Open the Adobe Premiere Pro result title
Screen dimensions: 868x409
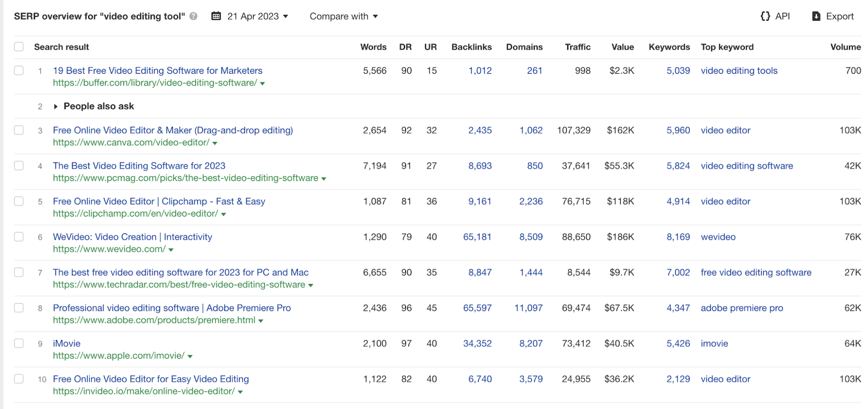coord(172,308)
